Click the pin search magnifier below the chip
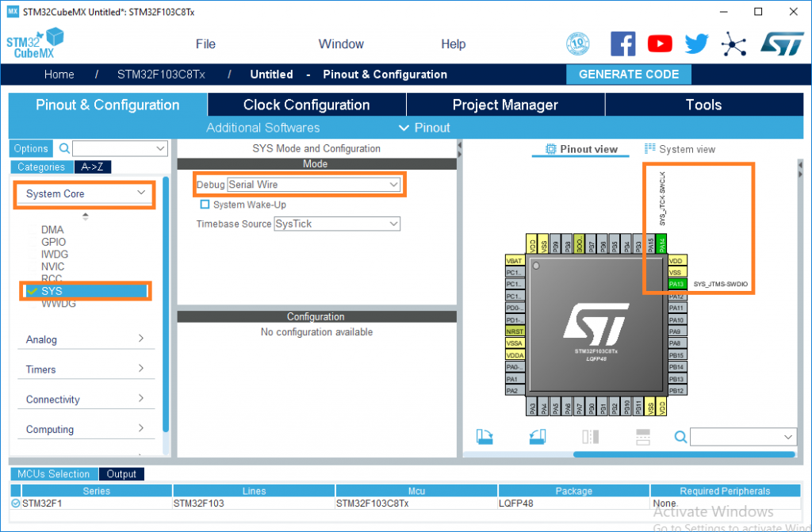Viewport: 812px width, 532px height. [x=681, y=437]
